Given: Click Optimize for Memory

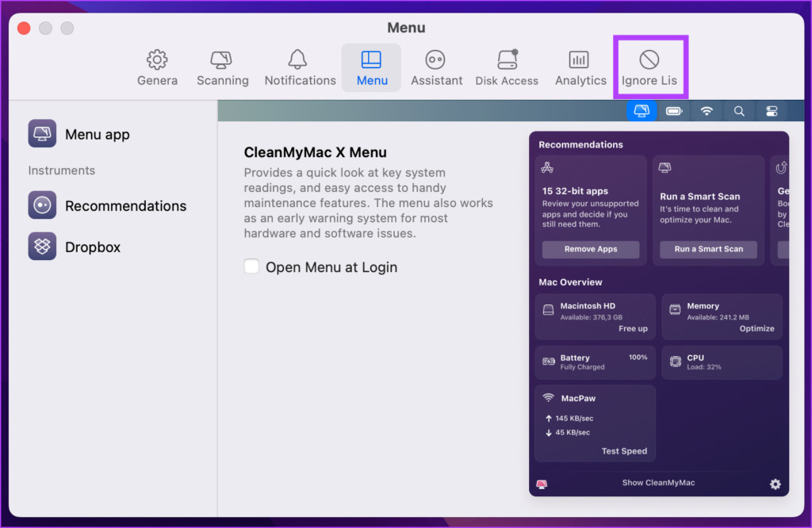Looking at the screenshot, I should tap(756, 329).
